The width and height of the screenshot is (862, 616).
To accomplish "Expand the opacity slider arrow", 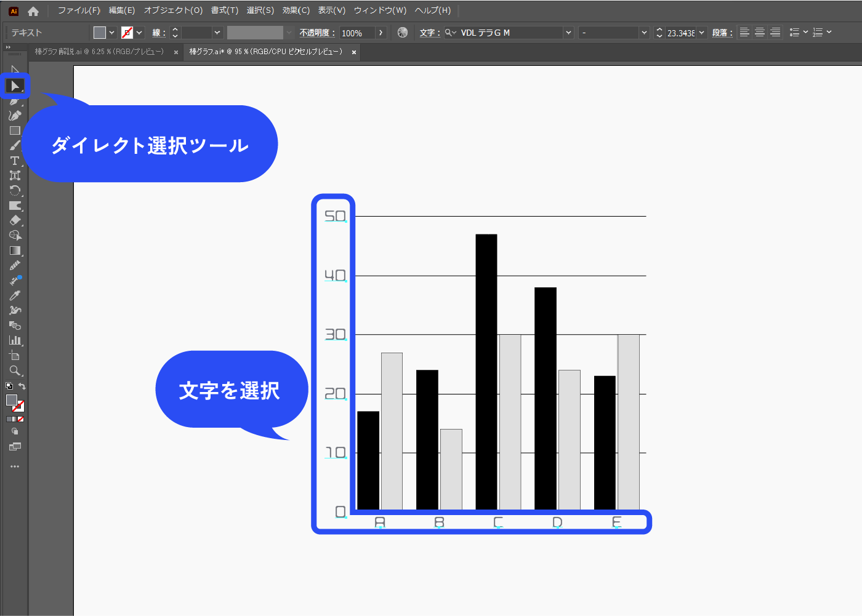I will 381,33.
